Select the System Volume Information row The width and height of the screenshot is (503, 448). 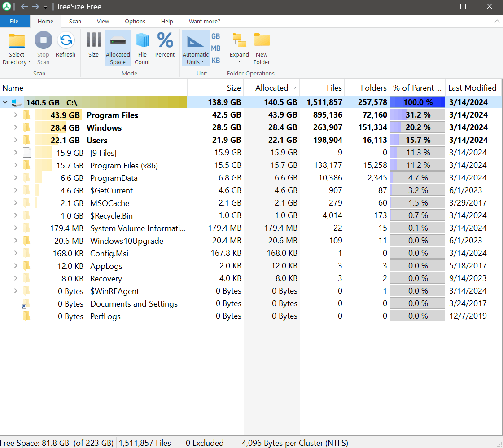pyautogui.click(x=251, y=228)
